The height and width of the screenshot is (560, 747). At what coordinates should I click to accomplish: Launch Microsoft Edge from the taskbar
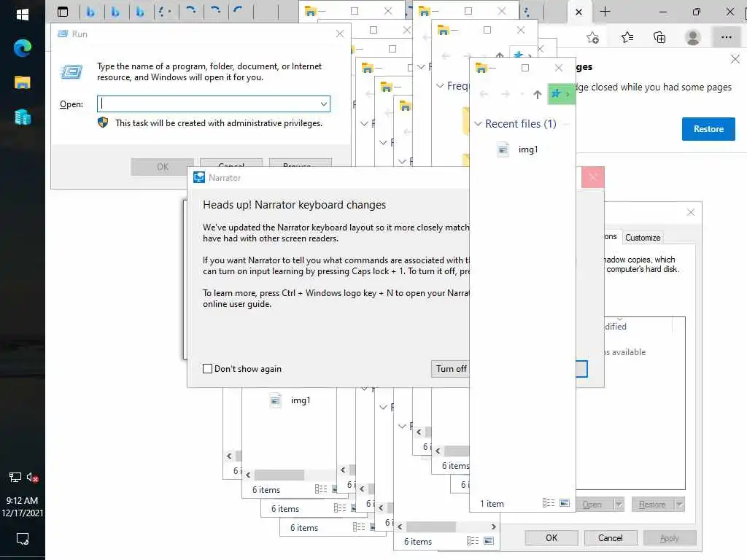click(x=23, y=47)
